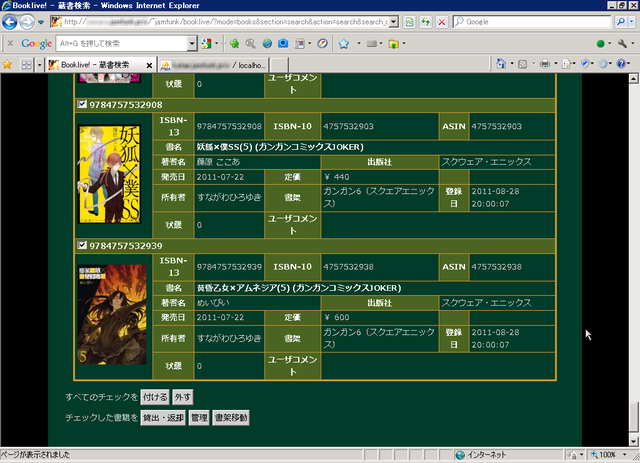The image size is (640, 463).
Task: Click the compass toolbar icon
Action: [322, 43]
